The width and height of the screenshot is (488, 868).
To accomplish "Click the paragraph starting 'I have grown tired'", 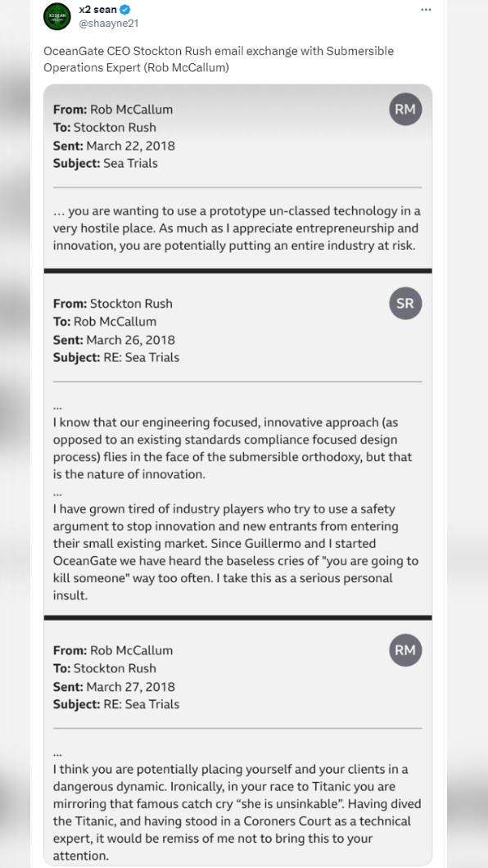I will tap(236, 552).
